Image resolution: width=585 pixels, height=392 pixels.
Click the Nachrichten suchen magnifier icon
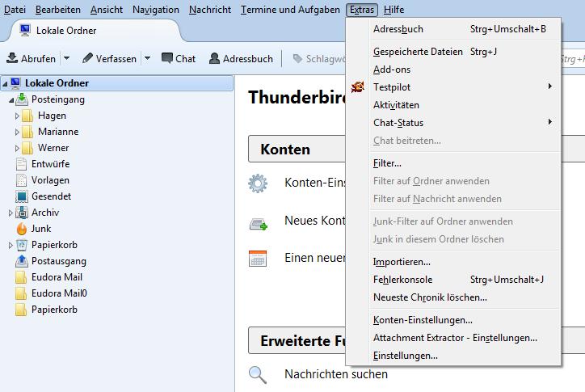tap(258, 375)
